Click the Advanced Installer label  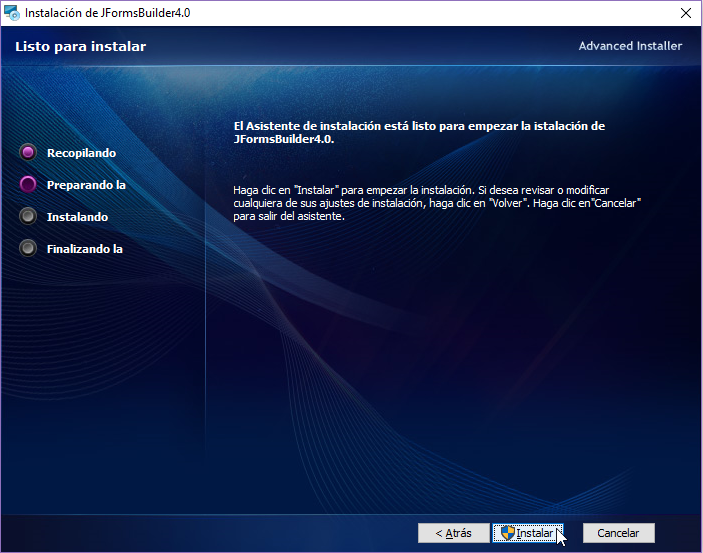coord(630,46)
